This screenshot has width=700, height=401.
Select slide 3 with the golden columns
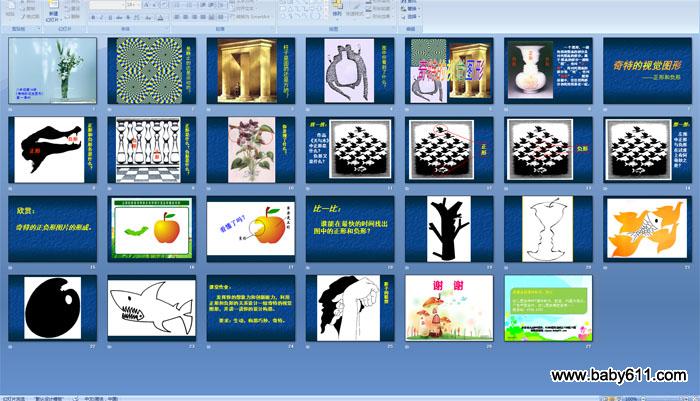tap(250, 71)
